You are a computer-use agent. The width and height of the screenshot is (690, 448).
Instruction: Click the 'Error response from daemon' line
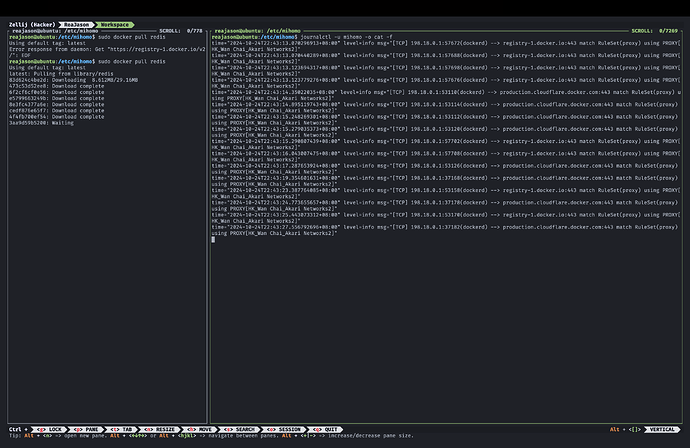107,49
